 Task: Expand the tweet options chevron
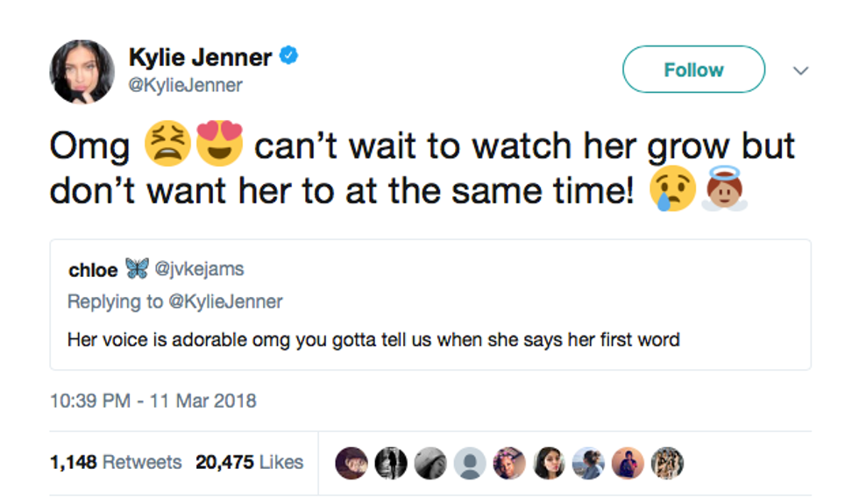click(799, 71)
